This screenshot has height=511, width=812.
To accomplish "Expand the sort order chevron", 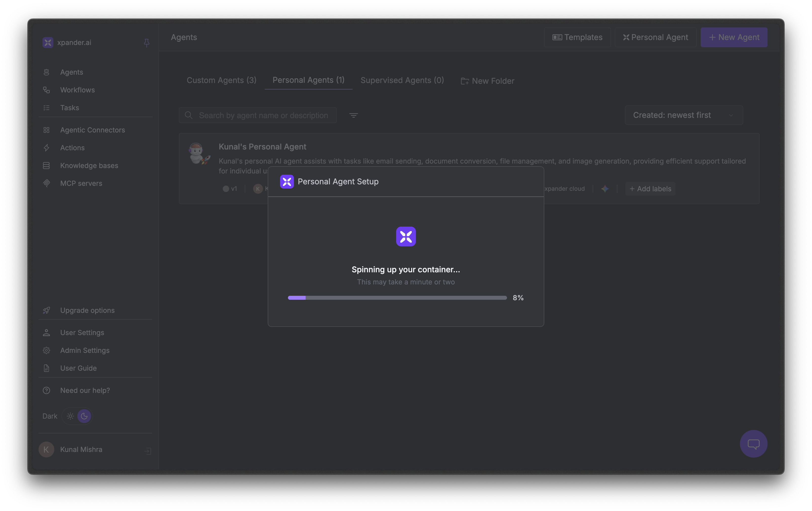I will [731, 115].
